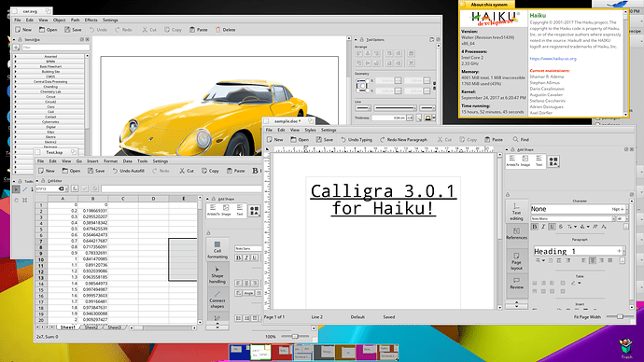Open Cell formatting tool in Test.ksp

[217, 250]
